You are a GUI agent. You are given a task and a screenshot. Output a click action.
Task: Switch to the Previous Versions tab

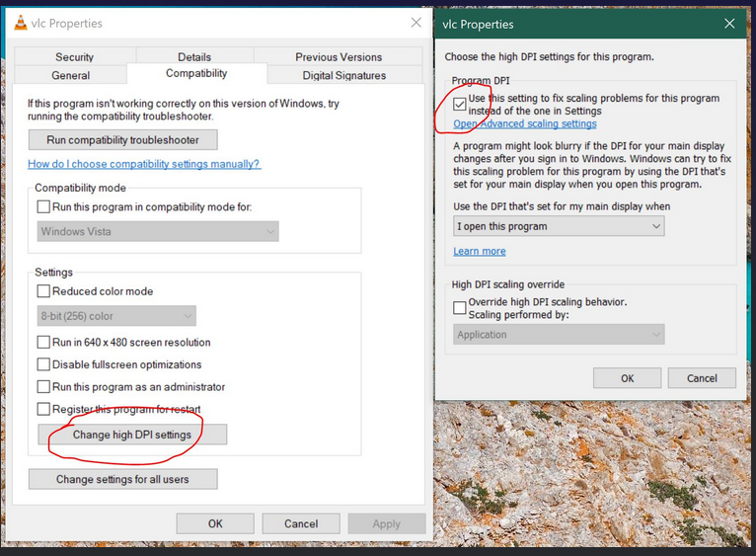[338, 57]
